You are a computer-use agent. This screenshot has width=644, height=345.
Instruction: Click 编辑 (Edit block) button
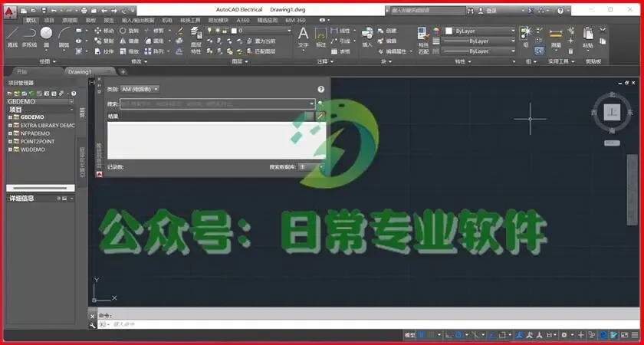387,41
